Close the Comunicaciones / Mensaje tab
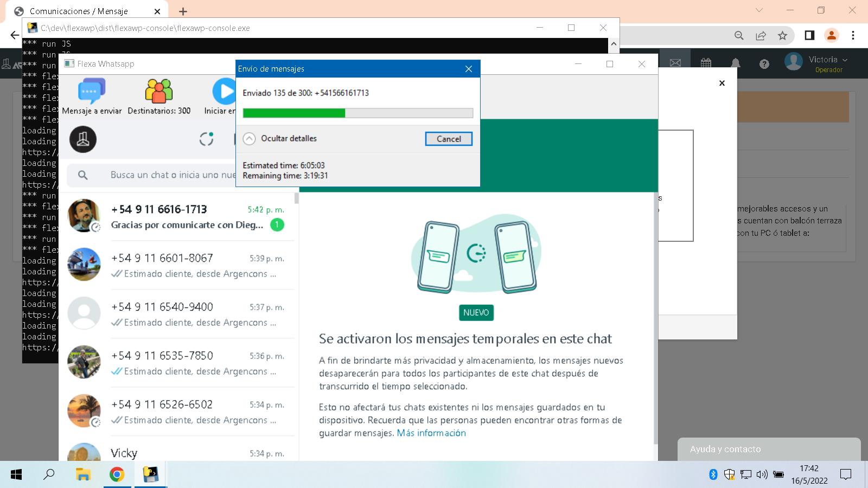This screenshot has width=868, height=488. point(157,11)
